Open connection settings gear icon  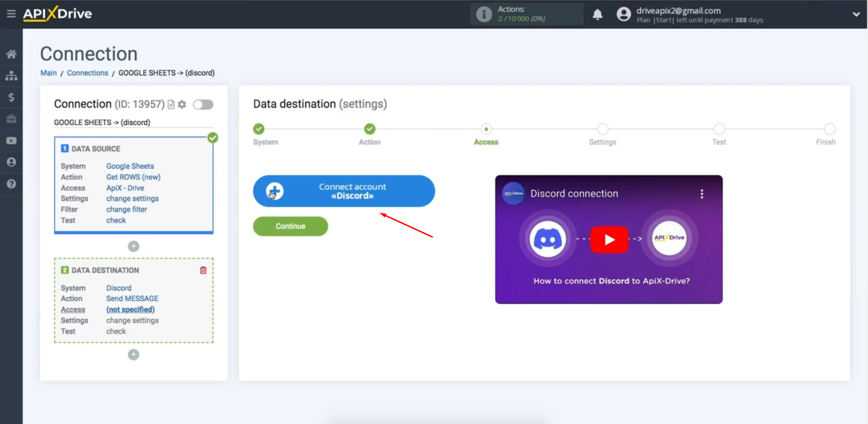coord(182,104)
